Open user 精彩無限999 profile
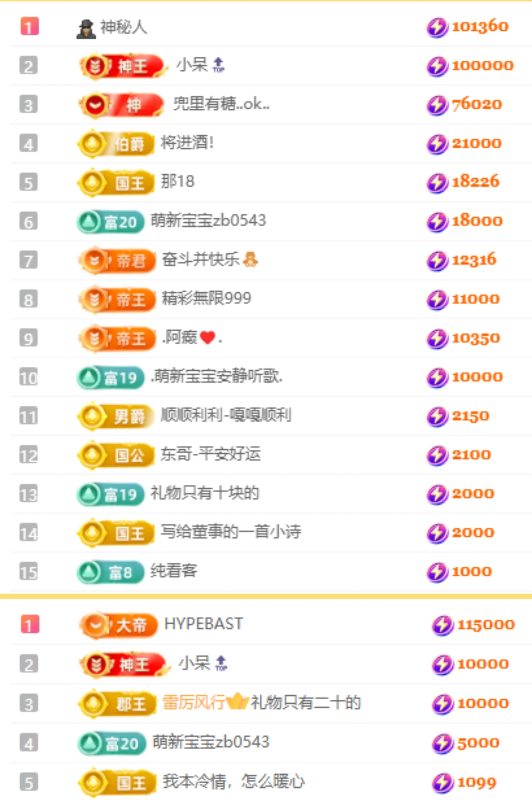 pyautogui.click(x=206, y=298)
